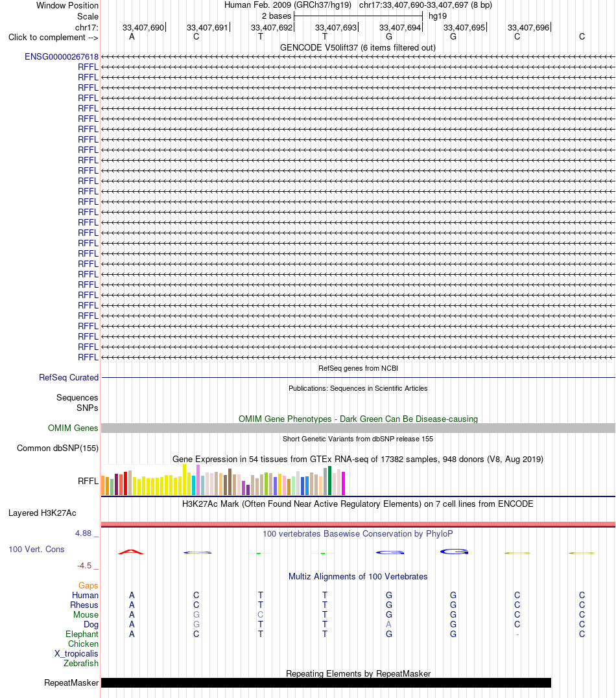Click the -4.5 lower scale value
The image size is (616, 698).
(84, 566)
